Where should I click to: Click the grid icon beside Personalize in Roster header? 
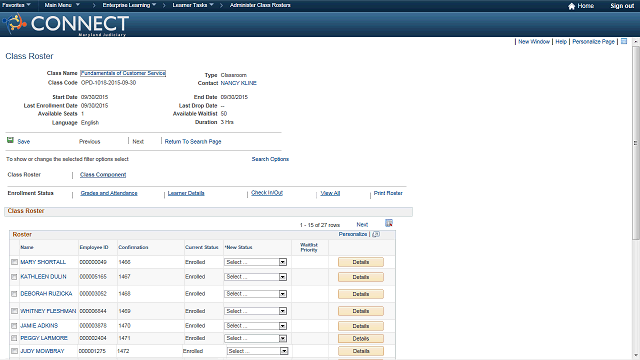(376, 234)
